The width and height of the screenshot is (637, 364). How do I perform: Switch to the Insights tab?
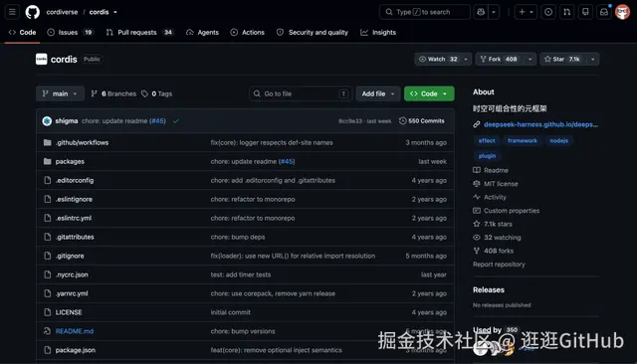pyautogui.click(x=378, y=33)
